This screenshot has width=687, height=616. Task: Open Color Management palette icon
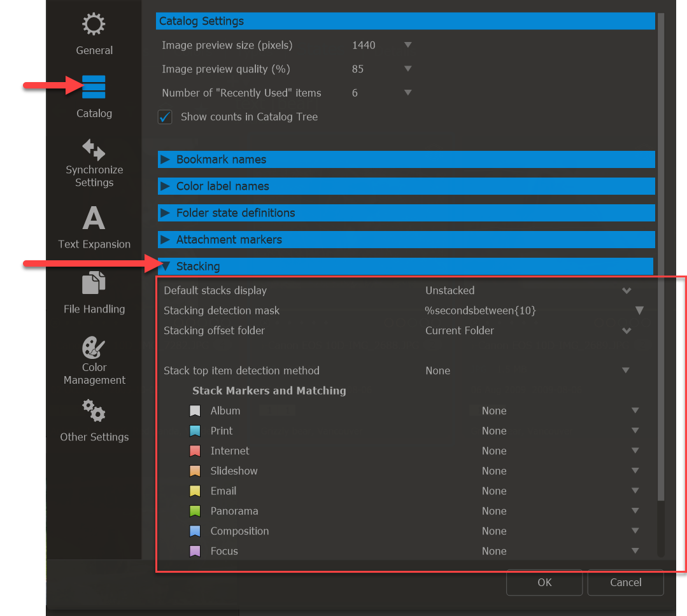tap(94, 347)
